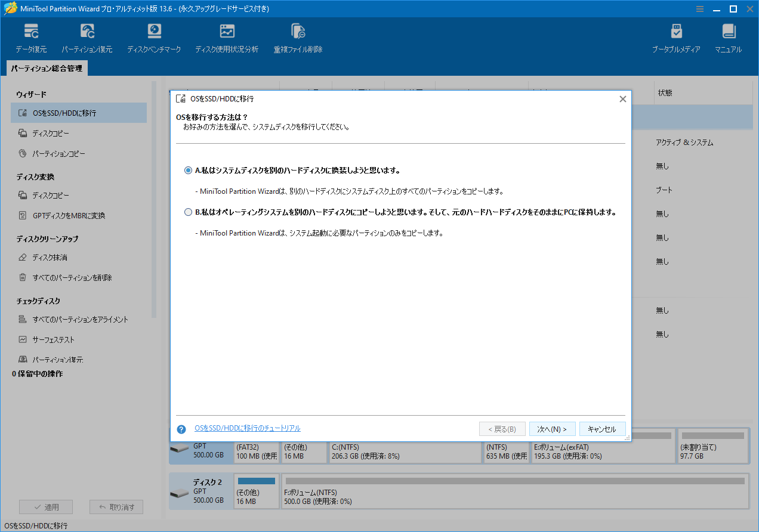Open the hamburger menu near window controls
The height and width of the screenshot is (532, 759).
699,9
